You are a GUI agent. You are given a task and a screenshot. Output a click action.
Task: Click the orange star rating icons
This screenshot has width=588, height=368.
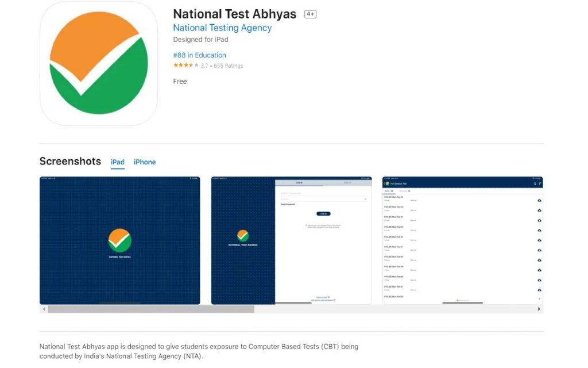tap(186, 66)
